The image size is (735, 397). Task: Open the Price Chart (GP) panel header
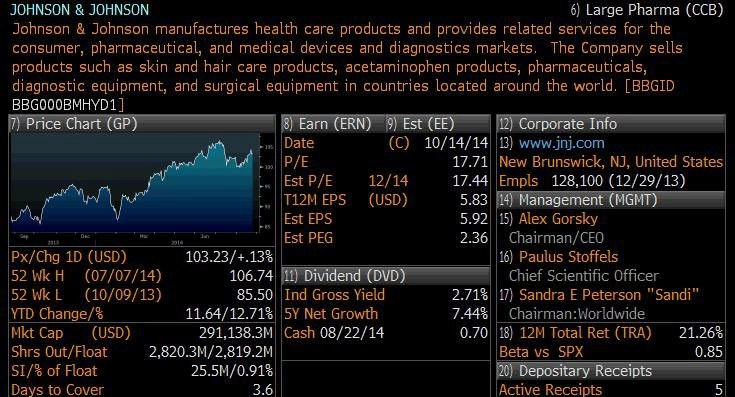coord(142,124)
